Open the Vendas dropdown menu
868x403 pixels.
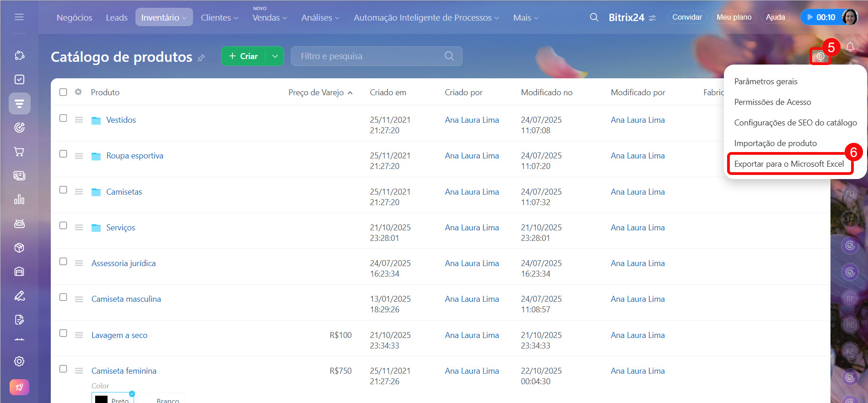click(x=270, y=18)
